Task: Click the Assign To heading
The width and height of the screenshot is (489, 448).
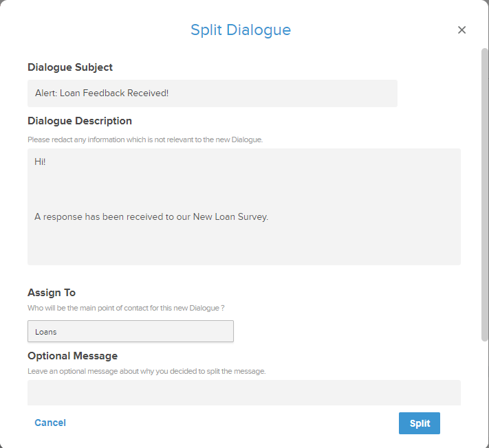Action: tap(52, 293)
